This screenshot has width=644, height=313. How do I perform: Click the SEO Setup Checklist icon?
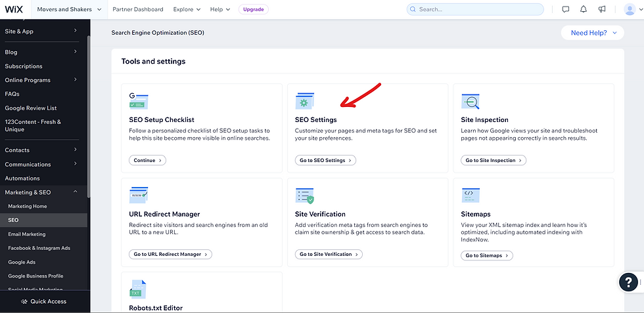pos(139,101)
